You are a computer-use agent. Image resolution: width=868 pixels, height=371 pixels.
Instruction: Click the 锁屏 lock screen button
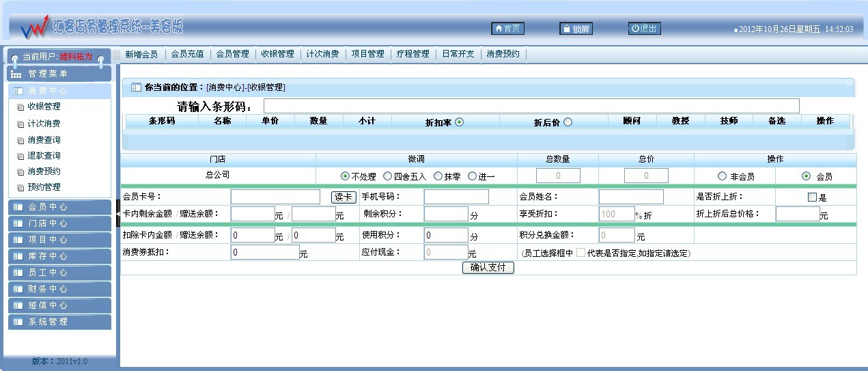[x=576, y=29]
